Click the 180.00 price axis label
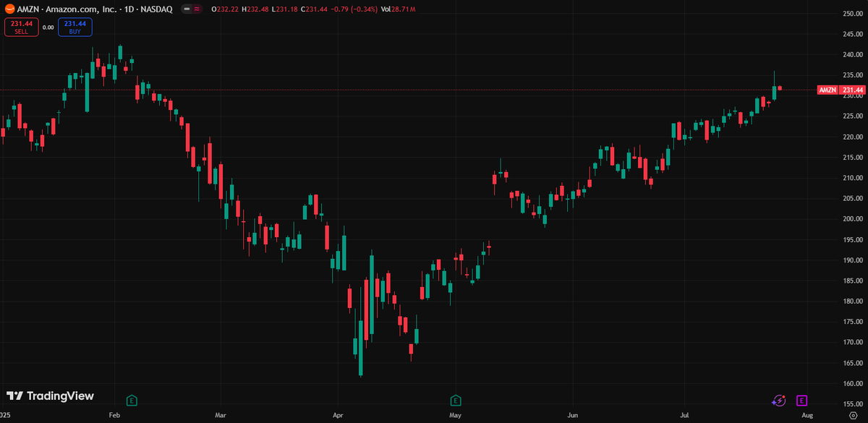 click(851, 301)
